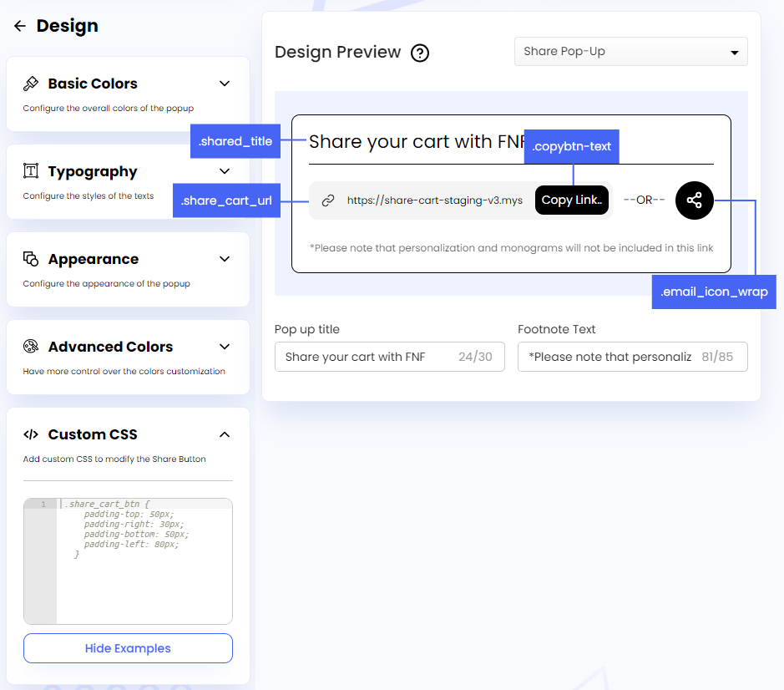784x690 pixels.
Task: Click Hide Examples below the CSS editor
Action: (128, 648)
